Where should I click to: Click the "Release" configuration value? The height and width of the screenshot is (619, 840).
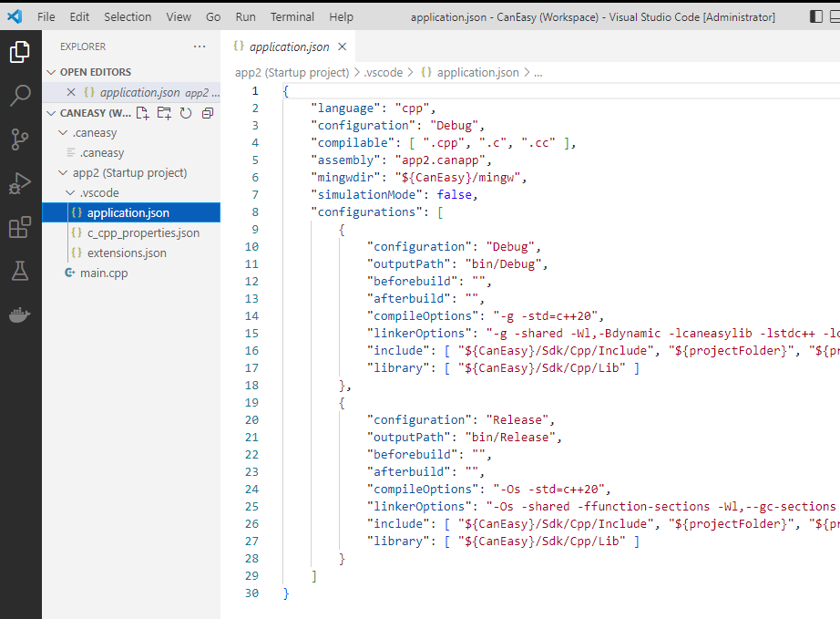(517, 420)
